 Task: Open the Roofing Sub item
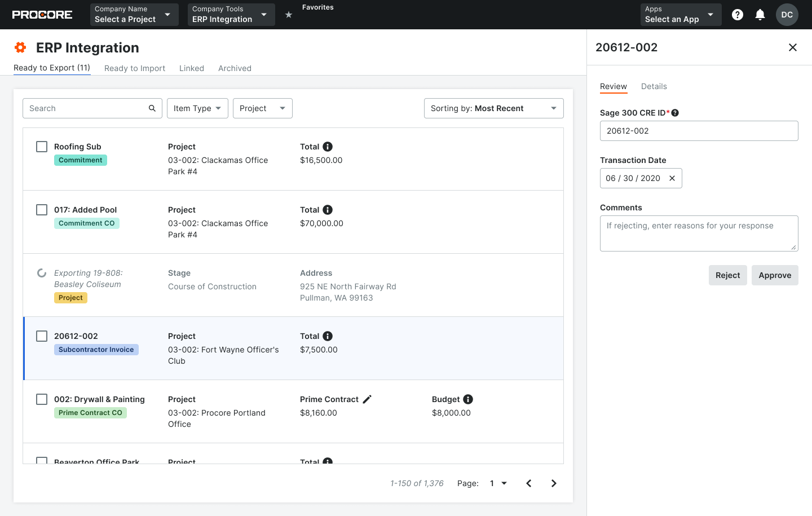pos(78,147)
